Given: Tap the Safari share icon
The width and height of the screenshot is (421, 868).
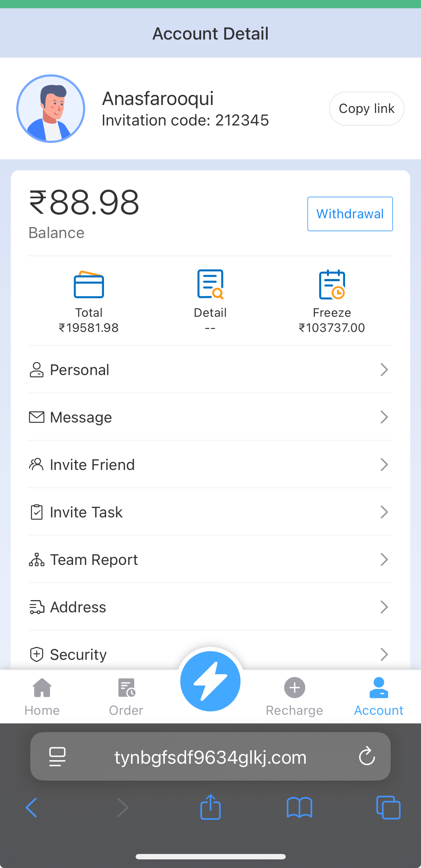Looking at the screenshot, I should pos(210,807).
